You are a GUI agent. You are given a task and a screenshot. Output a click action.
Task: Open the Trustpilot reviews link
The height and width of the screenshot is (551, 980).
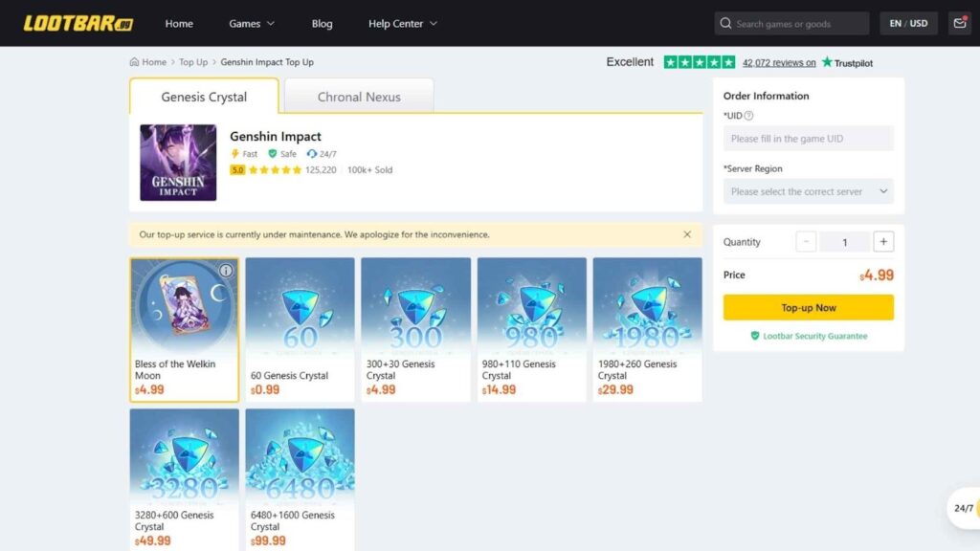pyautogui.click(x=779, y=63)
